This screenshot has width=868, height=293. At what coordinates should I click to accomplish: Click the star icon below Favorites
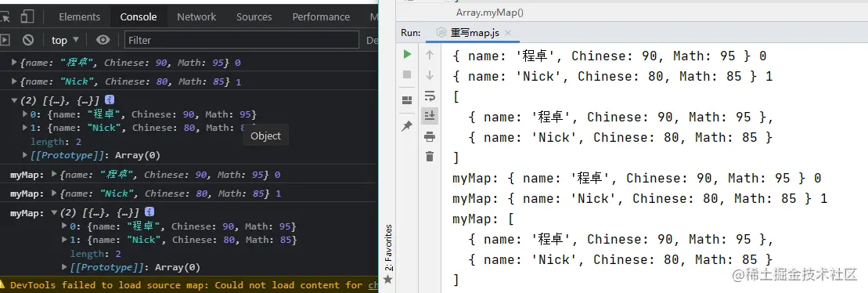point(388,279)
